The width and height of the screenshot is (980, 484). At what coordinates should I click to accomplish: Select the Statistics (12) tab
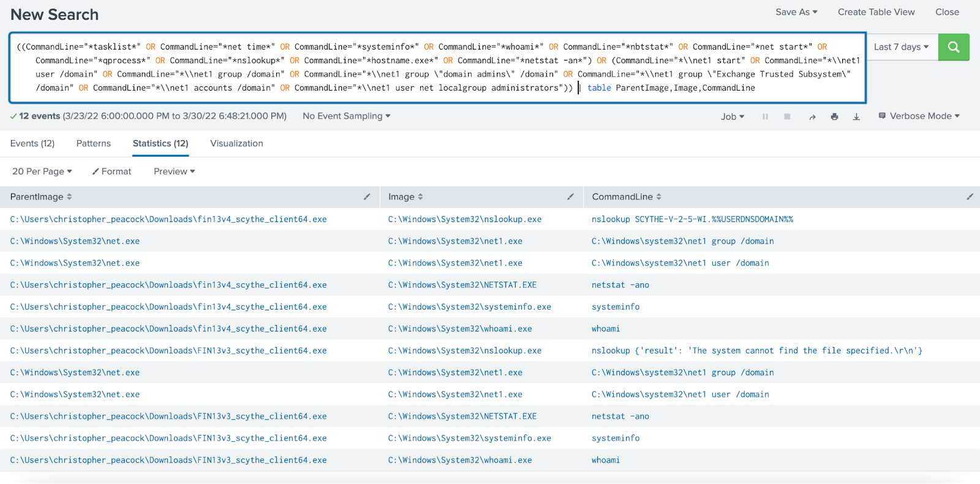[x=160, y=143]
